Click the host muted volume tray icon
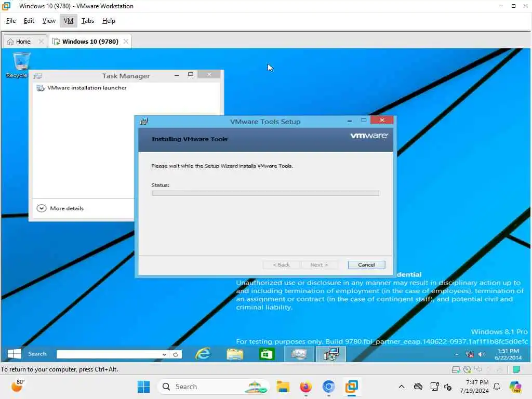 (448, 387)
